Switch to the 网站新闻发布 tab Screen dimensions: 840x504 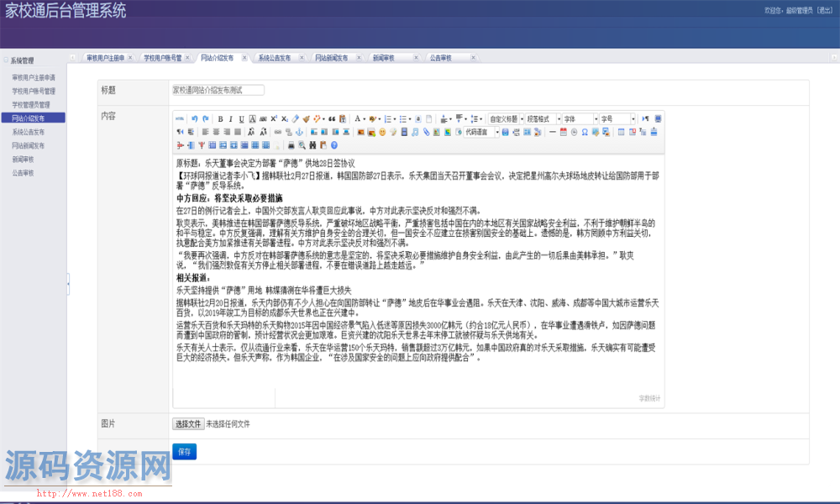pyautogui.click(x=331, y=58)
